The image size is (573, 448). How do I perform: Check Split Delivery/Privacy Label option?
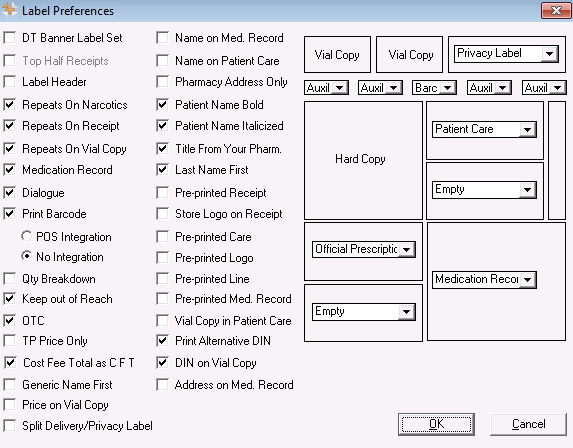(x=10, y=425)
